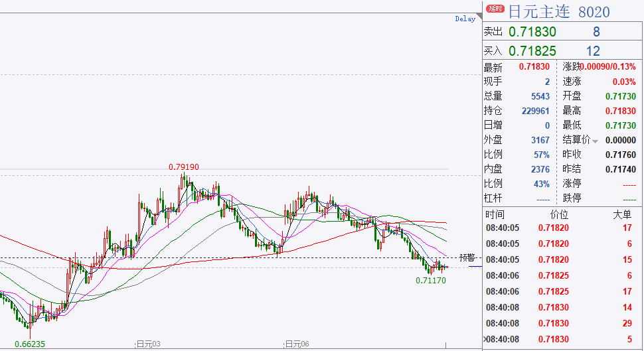Click the 开盘 open price 0.71730
The width and height of the screenshot is (644, 351).
(621, 96)
